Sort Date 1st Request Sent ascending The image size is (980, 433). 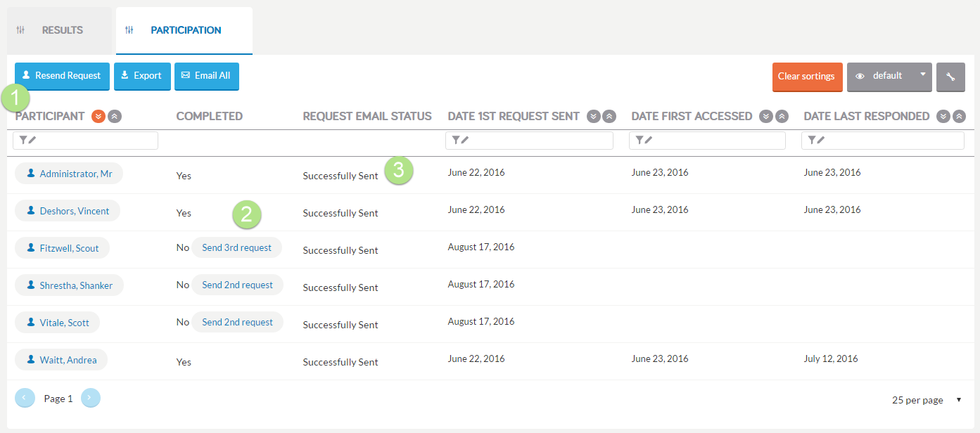coord(610,116)
